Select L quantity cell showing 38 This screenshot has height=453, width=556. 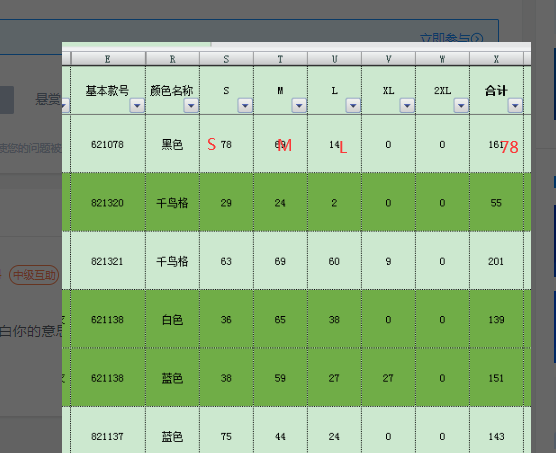point(334,319)
